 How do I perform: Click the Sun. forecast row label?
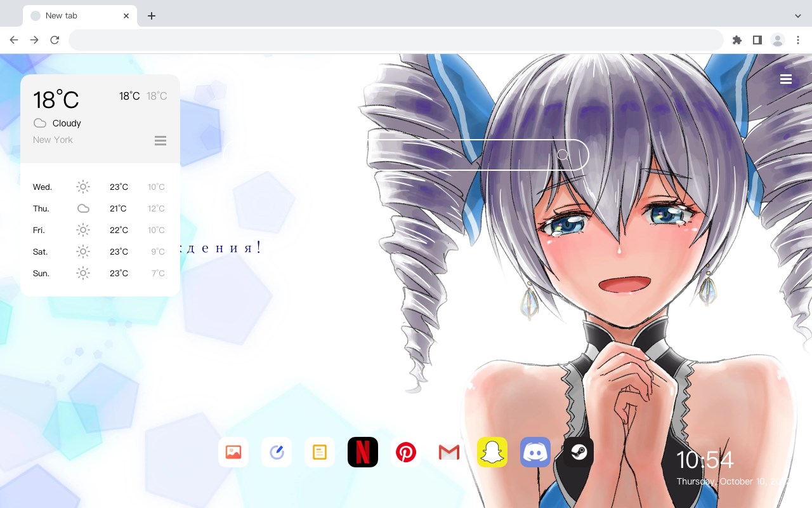[x=41, y=273]
